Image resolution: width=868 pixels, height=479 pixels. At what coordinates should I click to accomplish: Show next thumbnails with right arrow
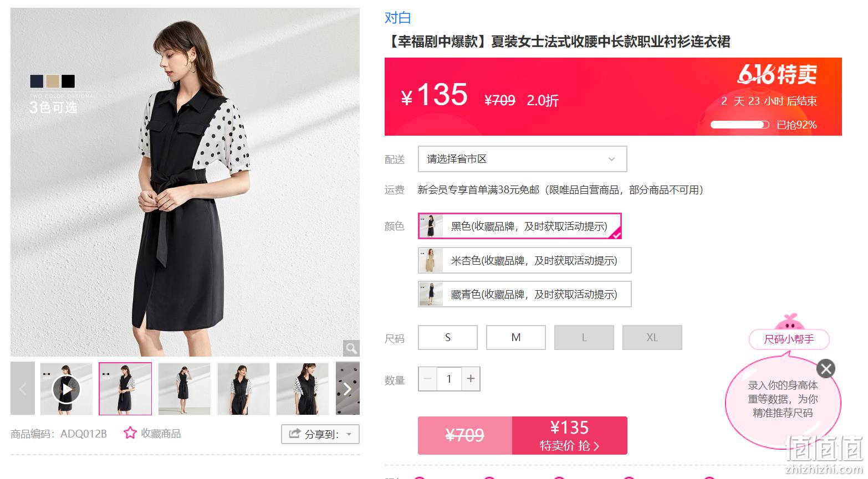[x=348, y=389]
